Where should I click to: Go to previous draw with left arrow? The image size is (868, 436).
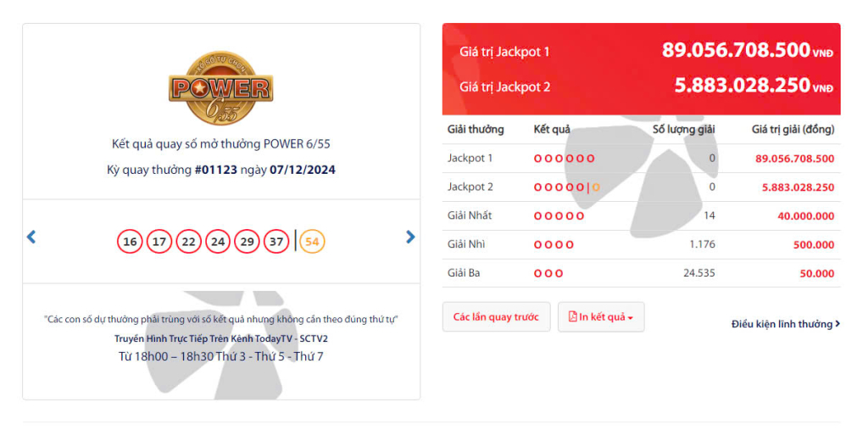point(31,238)
